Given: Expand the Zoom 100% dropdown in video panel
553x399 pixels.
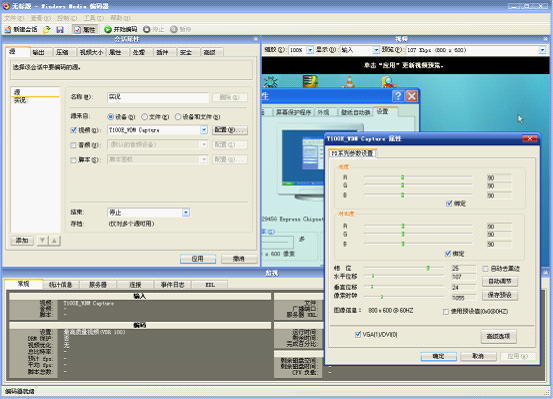Looking at the screenshot, I should (310, 50).
